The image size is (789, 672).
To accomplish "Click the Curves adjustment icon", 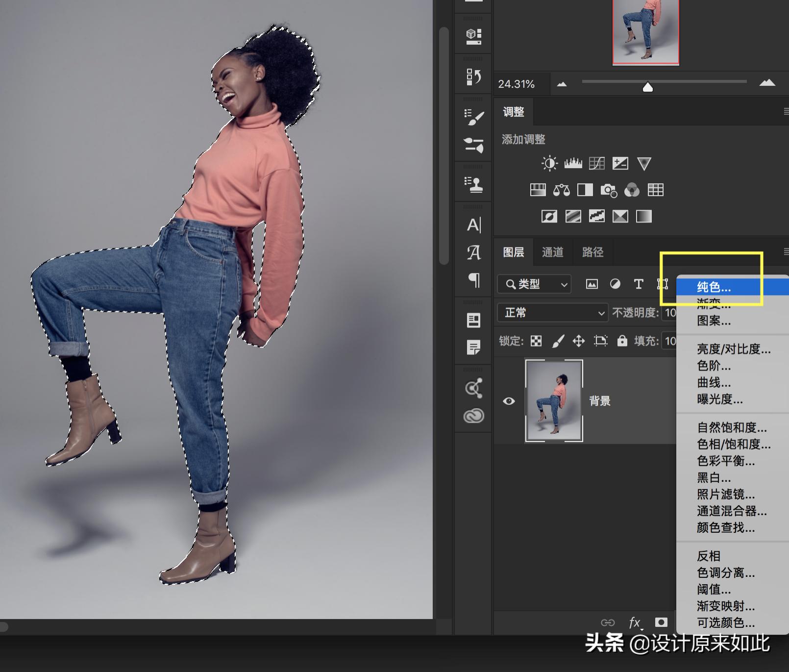I will click(x=596, y=163).
